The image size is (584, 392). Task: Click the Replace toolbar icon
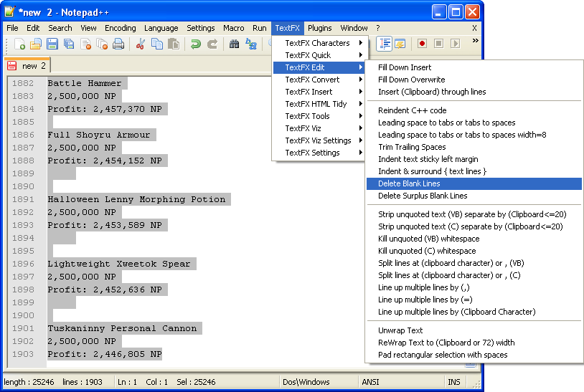pos(251,44)
